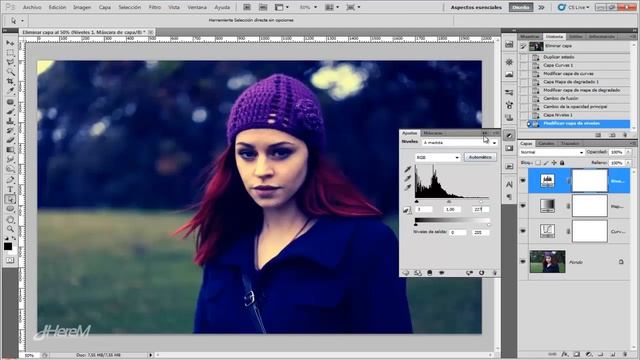This screenshot has height=360, width=640.
Task: Delete layer with Capas trash icon
Action: (x=625, y=354)
